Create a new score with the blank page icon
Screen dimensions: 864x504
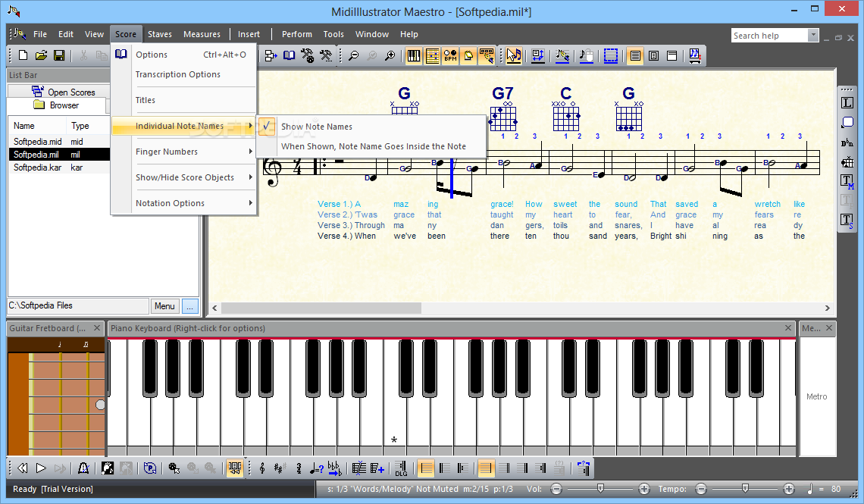pos(23,55)
